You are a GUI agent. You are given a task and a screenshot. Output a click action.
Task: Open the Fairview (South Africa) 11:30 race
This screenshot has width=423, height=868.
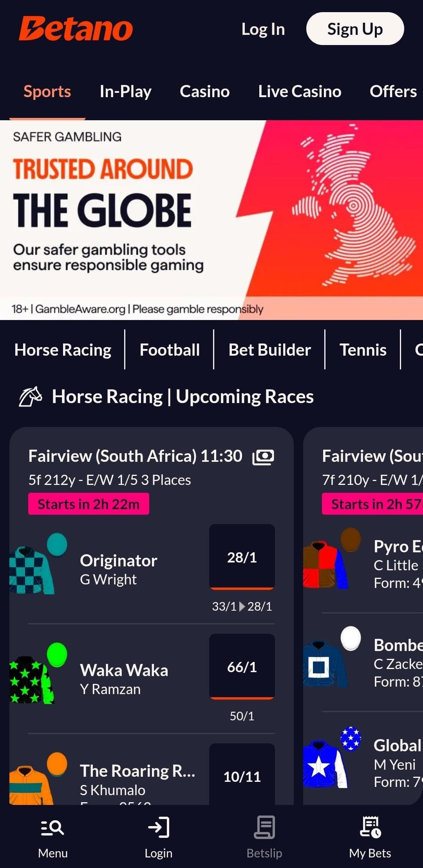click(x=135, y=456)
